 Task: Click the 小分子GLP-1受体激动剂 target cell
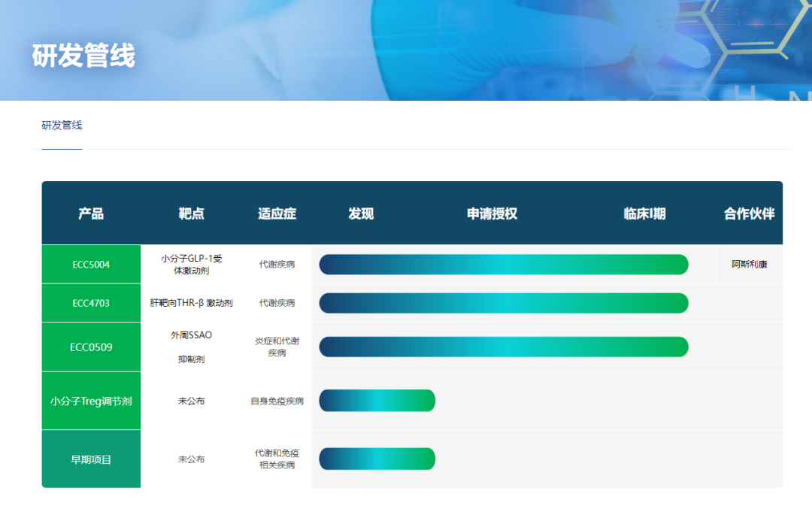191,264
